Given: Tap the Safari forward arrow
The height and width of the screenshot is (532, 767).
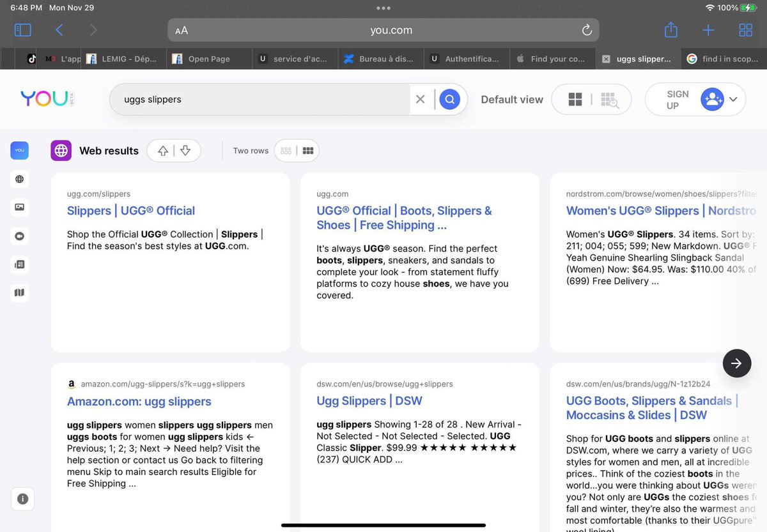Looking at the screenshot, I should 93,30.
